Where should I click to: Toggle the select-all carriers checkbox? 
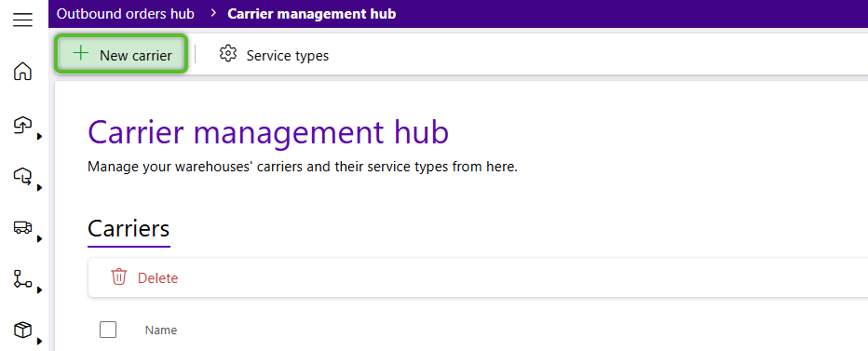pos(108,330)
